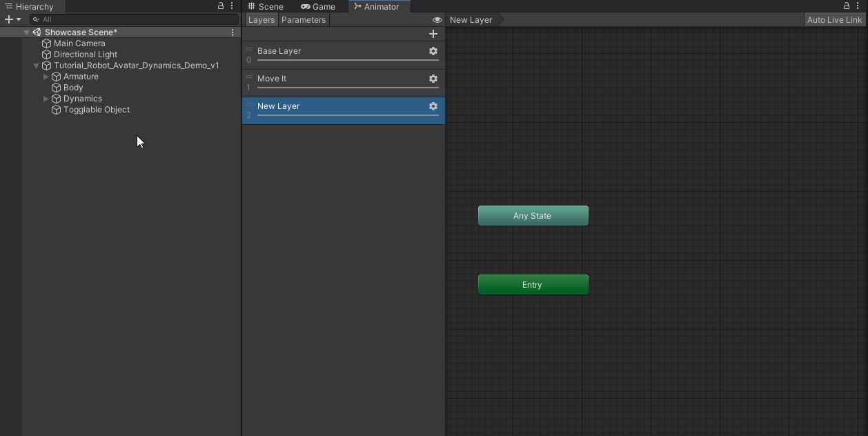Lock the Hierarchy panel with the padlock
Viewport: 868px width, 436px height.
(219, 6)
